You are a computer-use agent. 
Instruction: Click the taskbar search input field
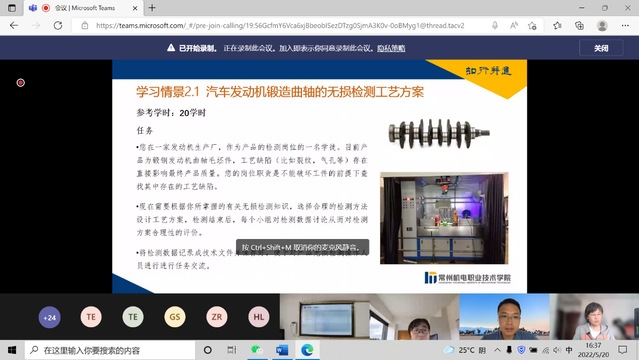coord(110,350)
